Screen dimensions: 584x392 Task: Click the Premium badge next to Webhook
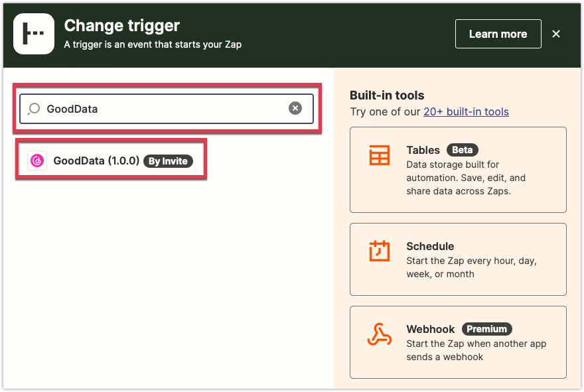point(487,329)
